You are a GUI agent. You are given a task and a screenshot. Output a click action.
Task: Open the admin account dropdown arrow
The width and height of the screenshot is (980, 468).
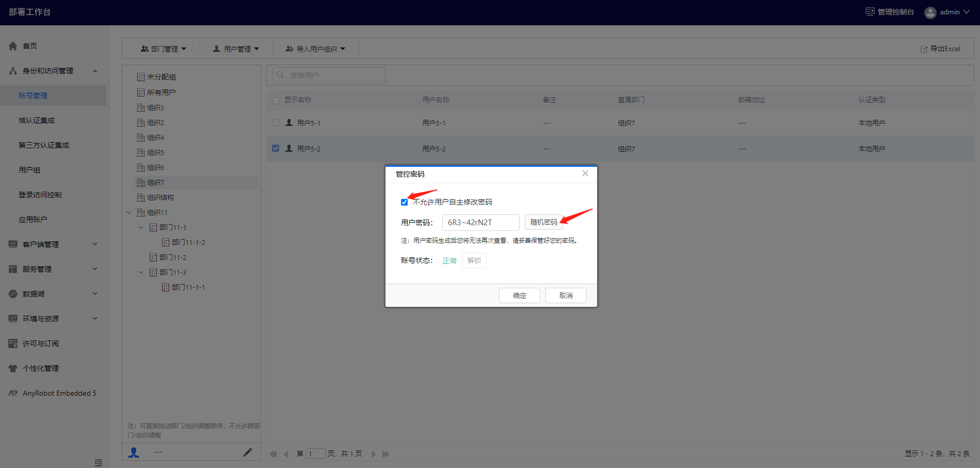tap(967, 12)
